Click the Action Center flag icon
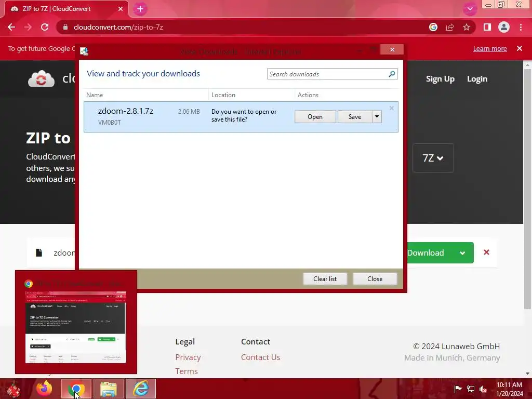The image size is (532, 399). coord(458,389)
